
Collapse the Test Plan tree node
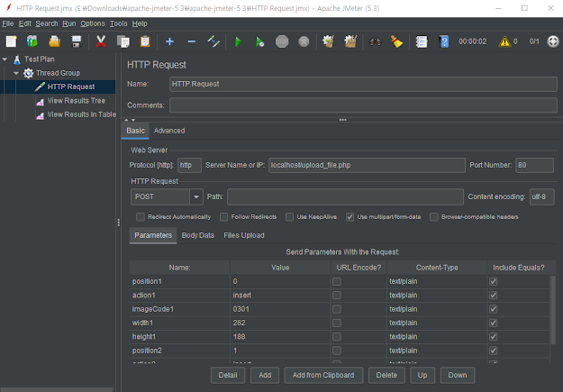click(5, 59)
